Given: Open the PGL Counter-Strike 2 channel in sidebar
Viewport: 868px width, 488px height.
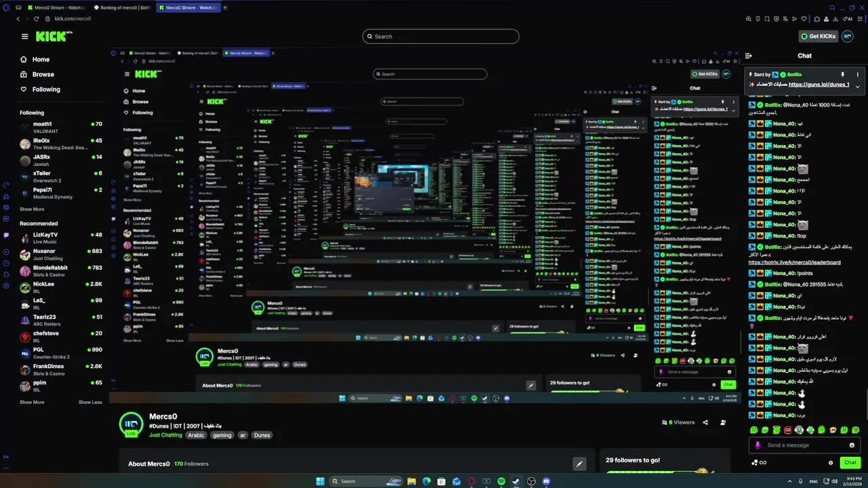Looking at the screenshot, I should 61,353.
